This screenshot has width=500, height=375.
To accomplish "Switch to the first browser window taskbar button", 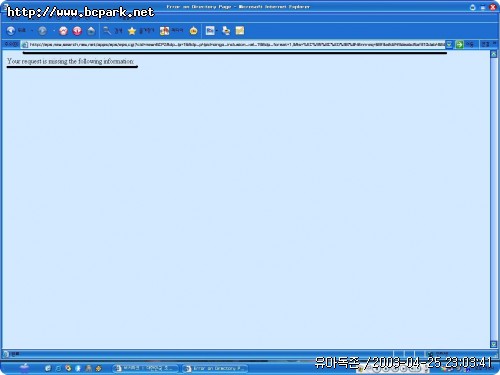I will [x=145, y=368].
